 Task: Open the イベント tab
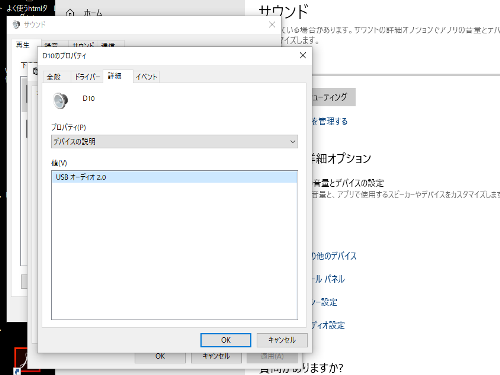click(146, 77)
